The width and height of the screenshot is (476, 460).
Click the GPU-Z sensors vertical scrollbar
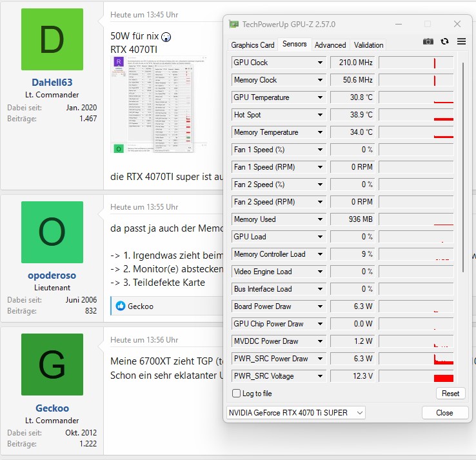tap(463, 167)
